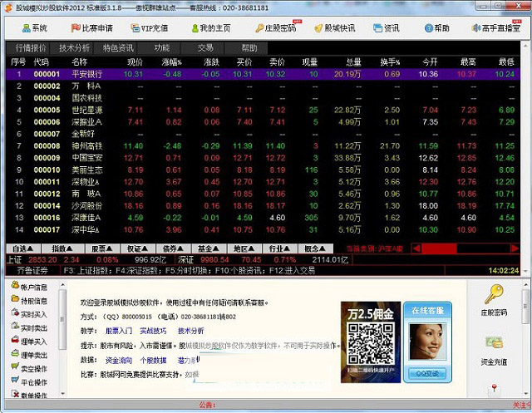Open 股城快讯 news

[335, 28]
